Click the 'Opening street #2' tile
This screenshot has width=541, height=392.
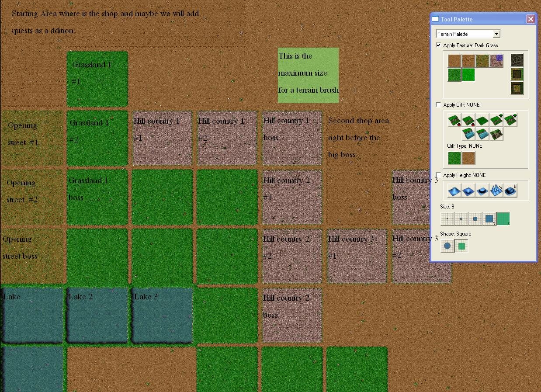tap(33, 197)
